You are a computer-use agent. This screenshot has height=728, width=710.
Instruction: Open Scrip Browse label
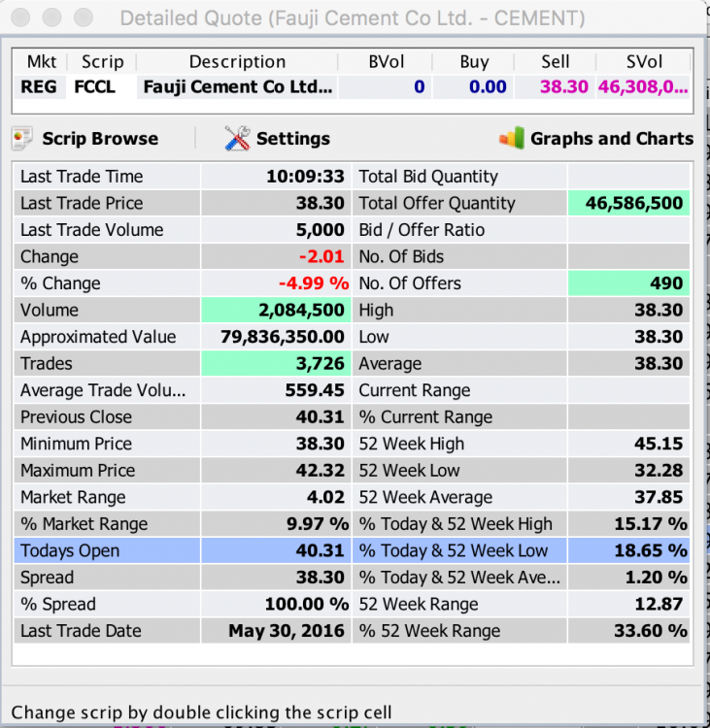[100, 139]
